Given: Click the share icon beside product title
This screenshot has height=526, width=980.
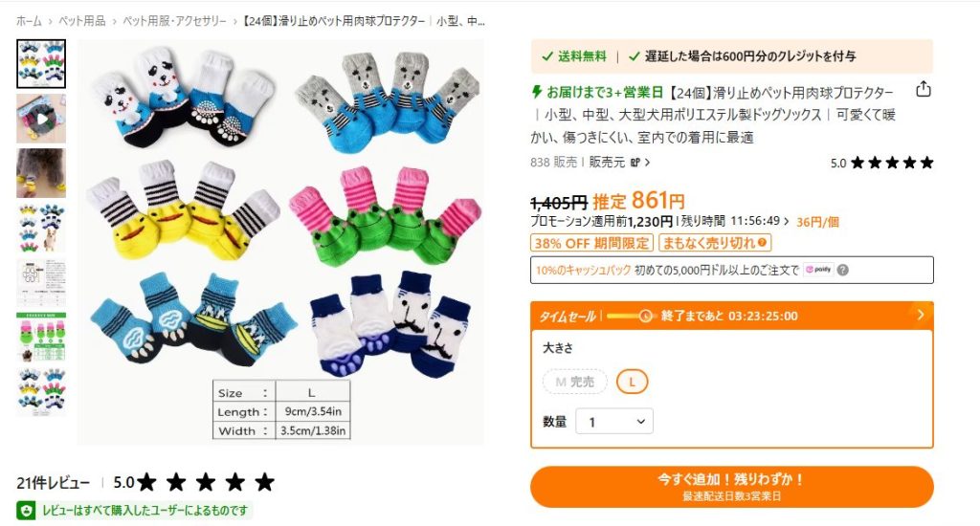Looking at the screenshot, I should [x=924, y=90].
